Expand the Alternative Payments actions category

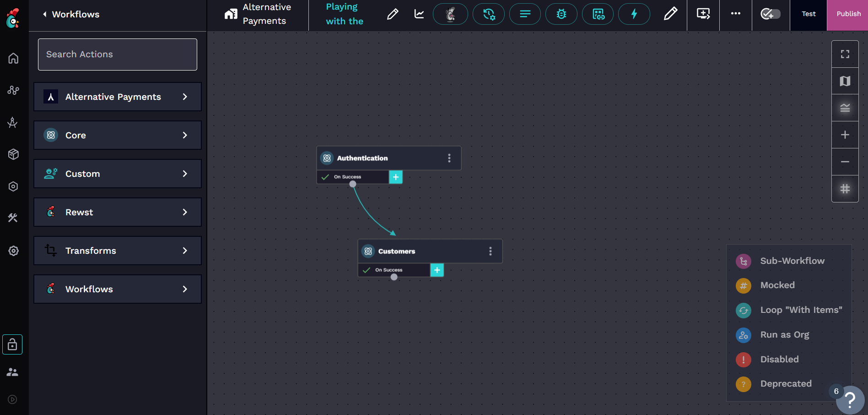118,97
